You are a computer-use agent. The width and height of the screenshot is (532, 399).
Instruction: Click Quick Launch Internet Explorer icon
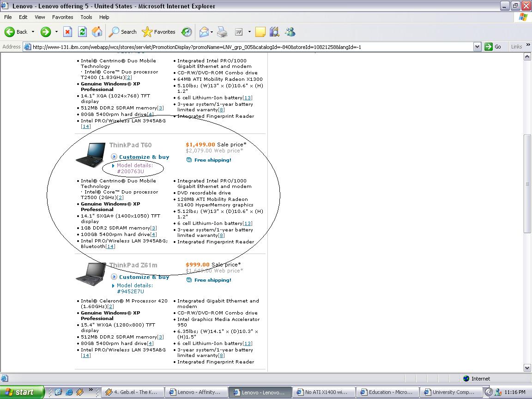[x=69, y=392]
